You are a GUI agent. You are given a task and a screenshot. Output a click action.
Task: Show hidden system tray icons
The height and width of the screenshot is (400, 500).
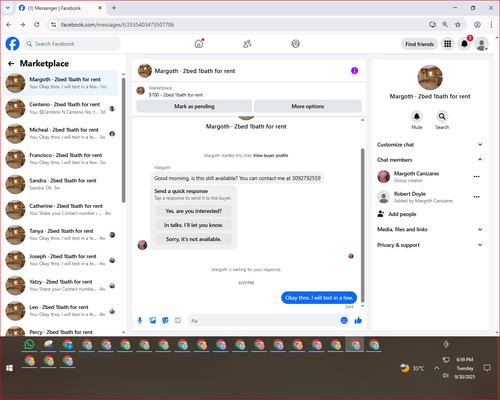[436, 368]
